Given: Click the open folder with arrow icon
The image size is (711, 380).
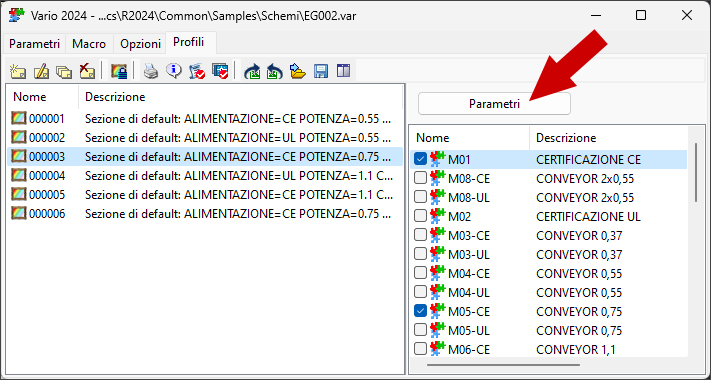Looking at the screenshot, I should (298, 71).
